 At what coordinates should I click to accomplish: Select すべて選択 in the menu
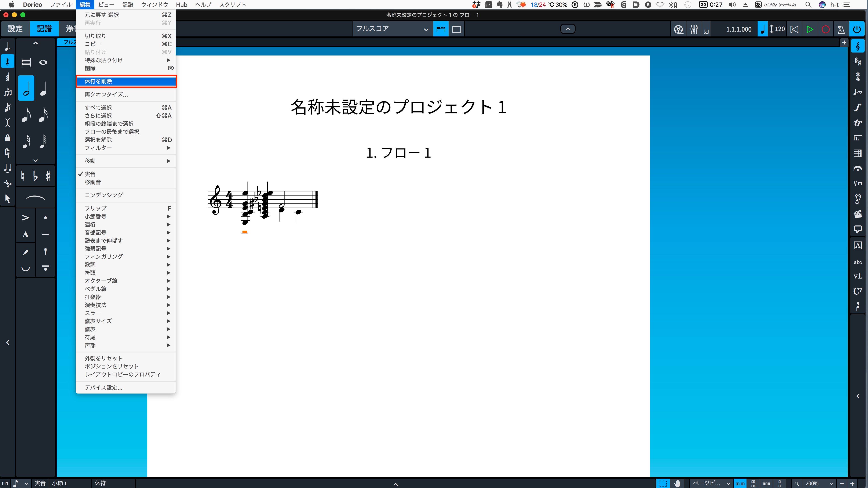click(126, 108)
